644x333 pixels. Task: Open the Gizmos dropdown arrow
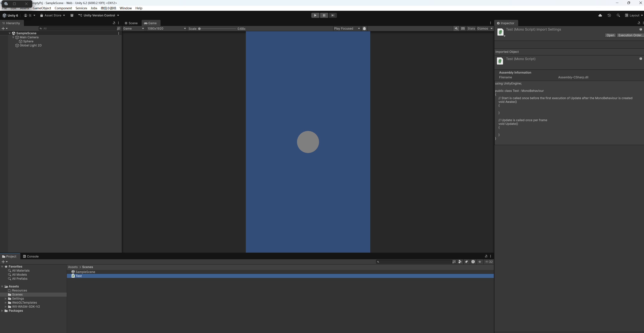click(x=492, y=28)
